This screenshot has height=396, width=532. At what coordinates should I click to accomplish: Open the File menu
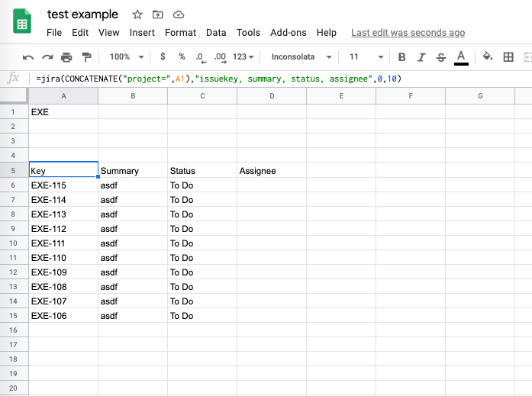pos(54,33)
